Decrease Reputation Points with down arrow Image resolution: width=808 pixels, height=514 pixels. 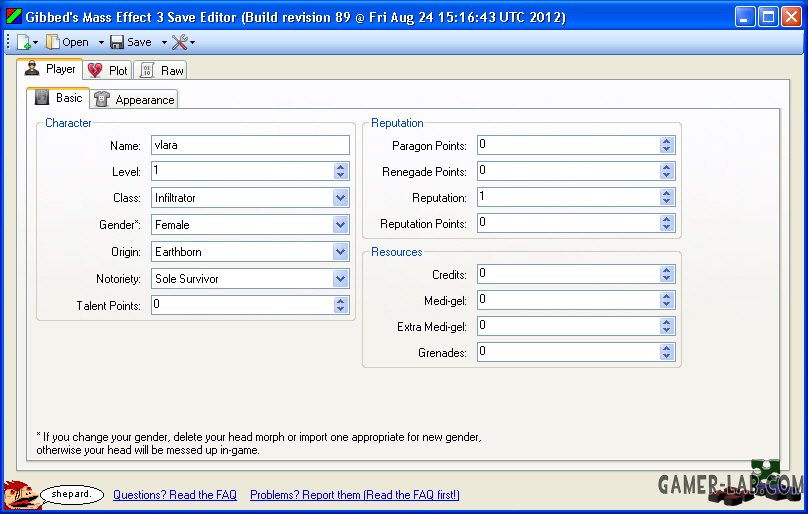666,227
